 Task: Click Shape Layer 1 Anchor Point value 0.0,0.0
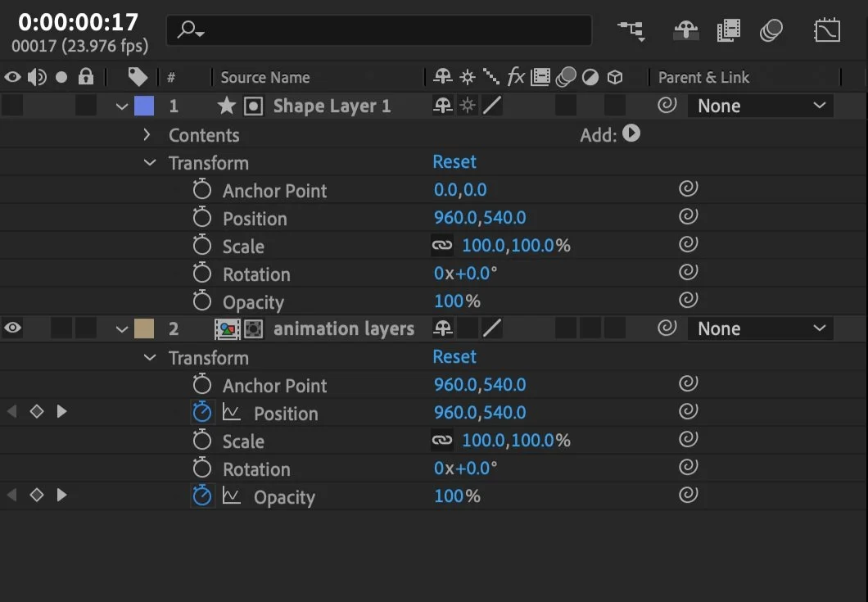click(x=460, y=190)
